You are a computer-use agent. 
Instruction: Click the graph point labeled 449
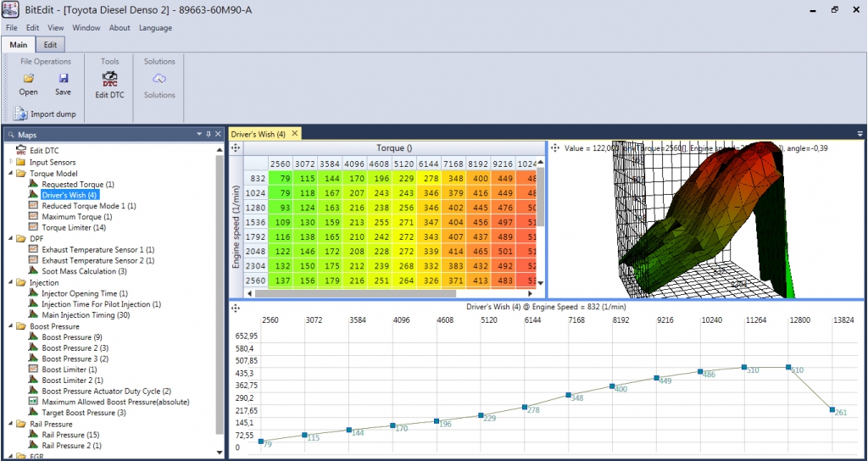[x=657, y=378]
